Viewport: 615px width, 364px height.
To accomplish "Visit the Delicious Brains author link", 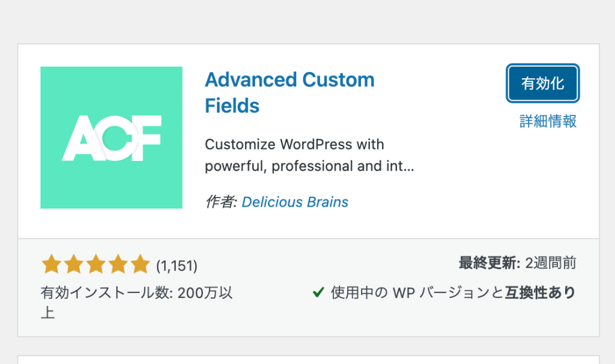I will 295,202.
